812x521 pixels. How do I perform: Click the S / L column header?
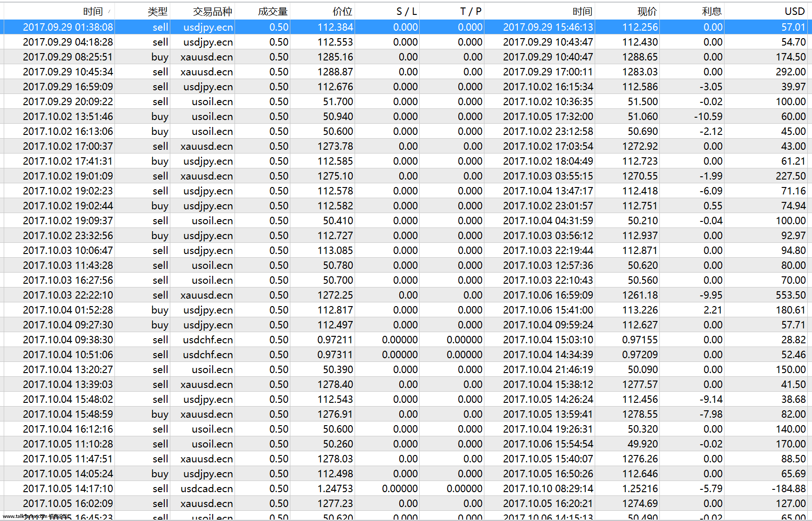(x=407, y=12)
